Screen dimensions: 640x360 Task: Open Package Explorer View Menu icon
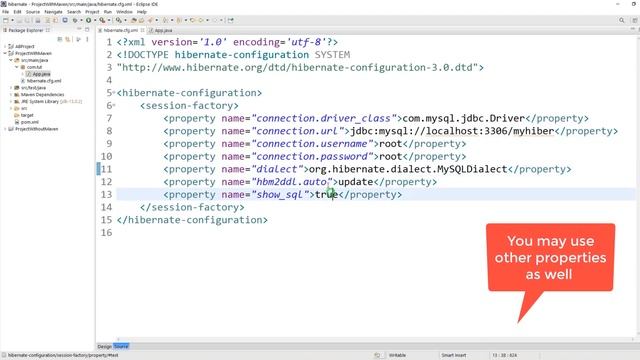(87, 39)
